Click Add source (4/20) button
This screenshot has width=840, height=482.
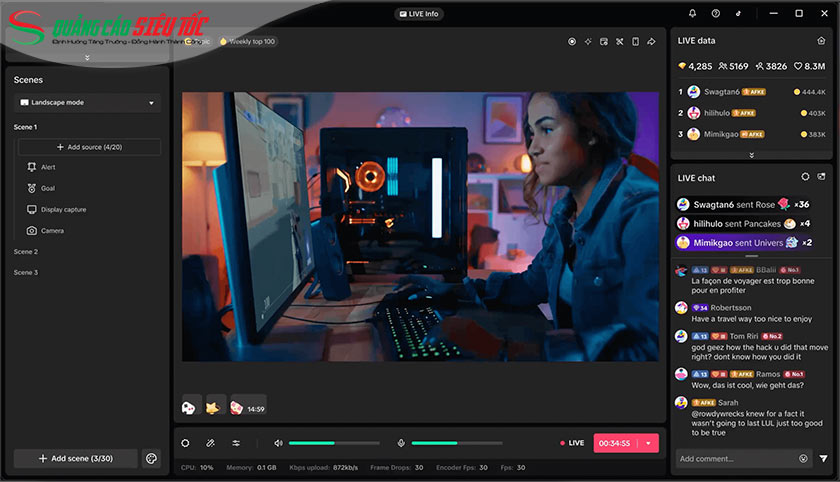(x=89, y=147)
